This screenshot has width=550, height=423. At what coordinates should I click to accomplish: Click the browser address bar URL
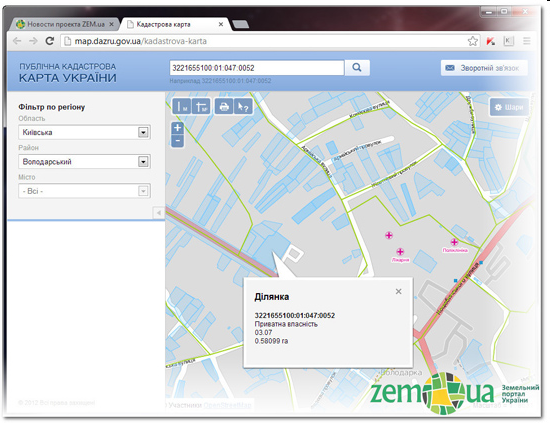click(141, 41)
